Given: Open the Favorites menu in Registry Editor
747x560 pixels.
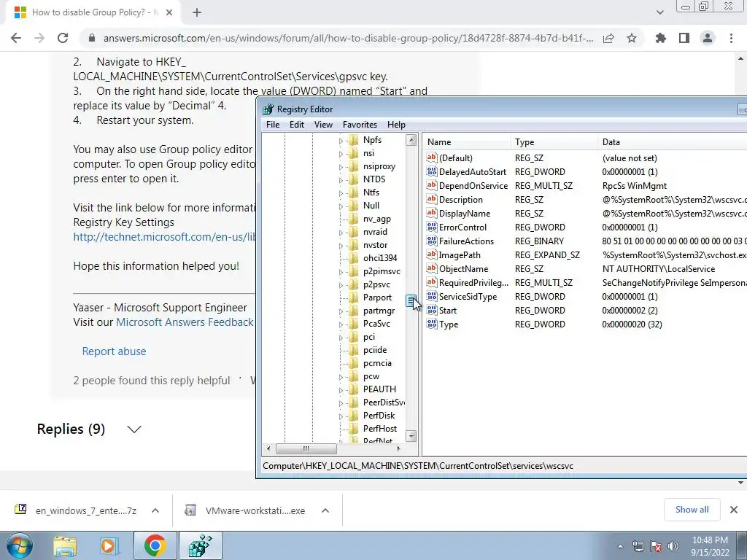Looking at the screenshot, I should (360, 124).
